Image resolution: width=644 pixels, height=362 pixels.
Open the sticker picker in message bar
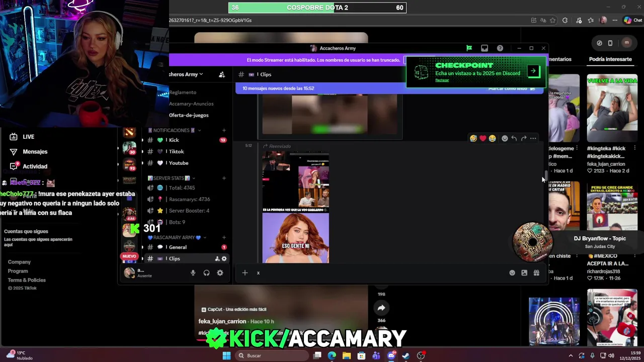click(x=524, y=273)
